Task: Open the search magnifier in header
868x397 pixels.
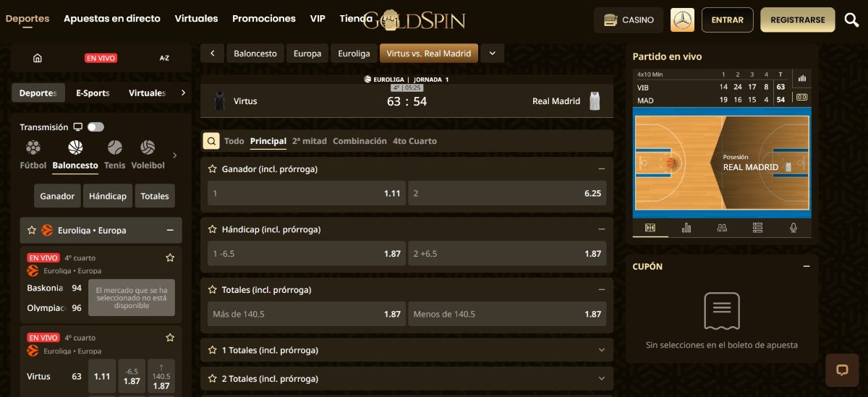Action: click(x=851, y=20)
